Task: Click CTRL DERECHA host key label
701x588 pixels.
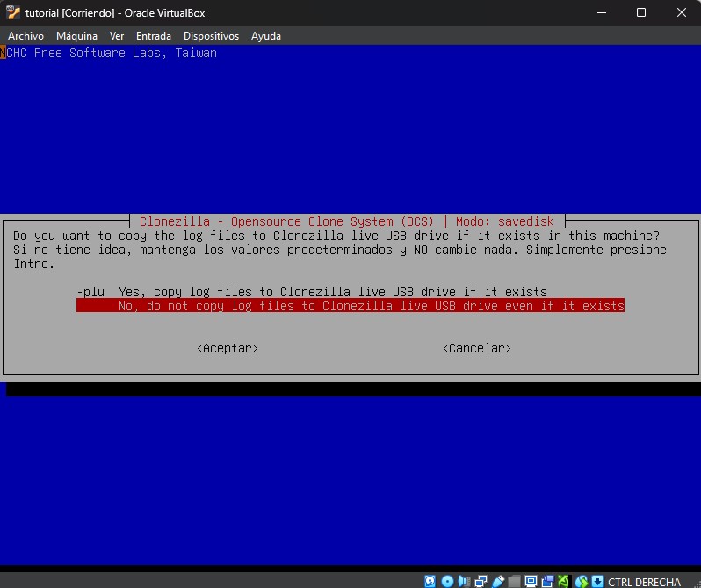Action: pyautogui.click(x=644, y=582)
